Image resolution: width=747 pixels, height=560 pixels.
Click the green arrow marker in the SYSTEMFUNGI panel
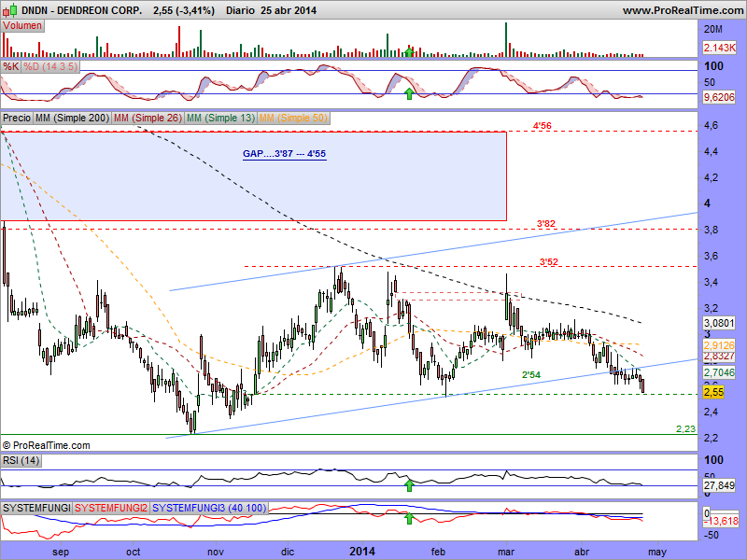[x=409, y=518]
